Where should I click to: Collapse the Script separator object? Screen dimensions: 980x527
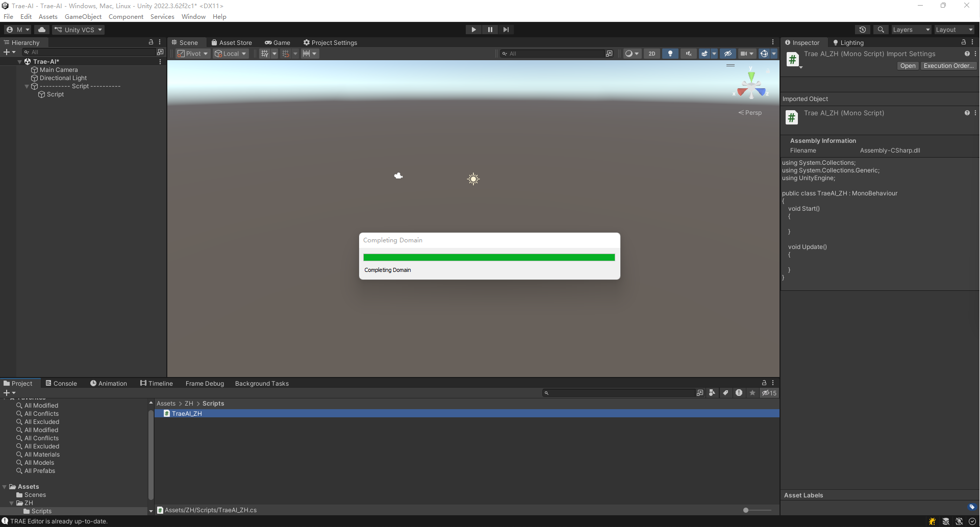[27, 86]
